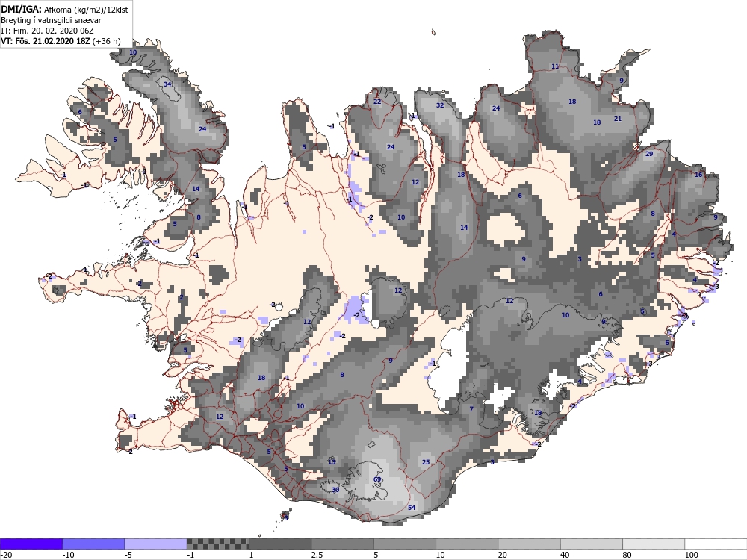The height and width of the screenshot is (560, 747).
Task: Select the value 34 in the Westfjords
Action: [167, 84]
